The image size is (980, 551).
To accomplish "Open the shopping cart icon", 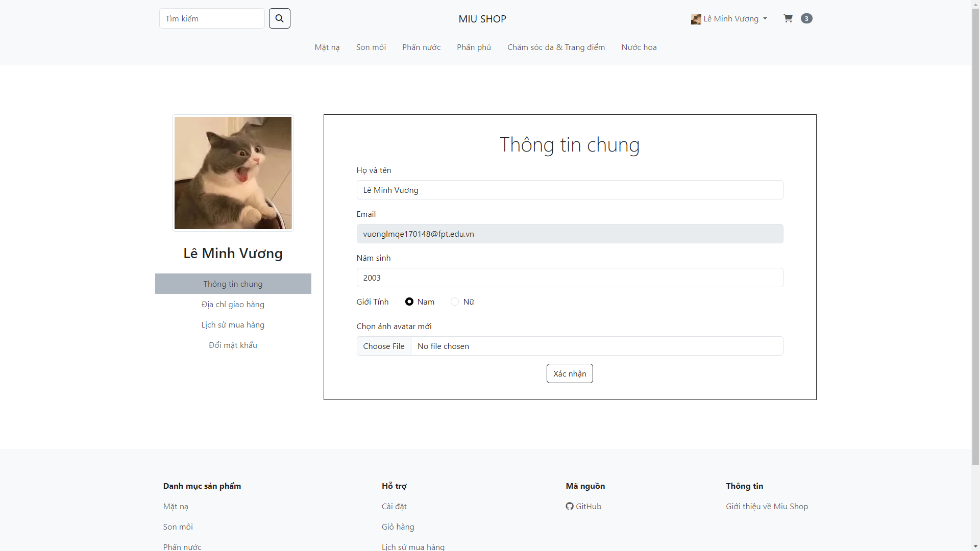I will 788,18.
